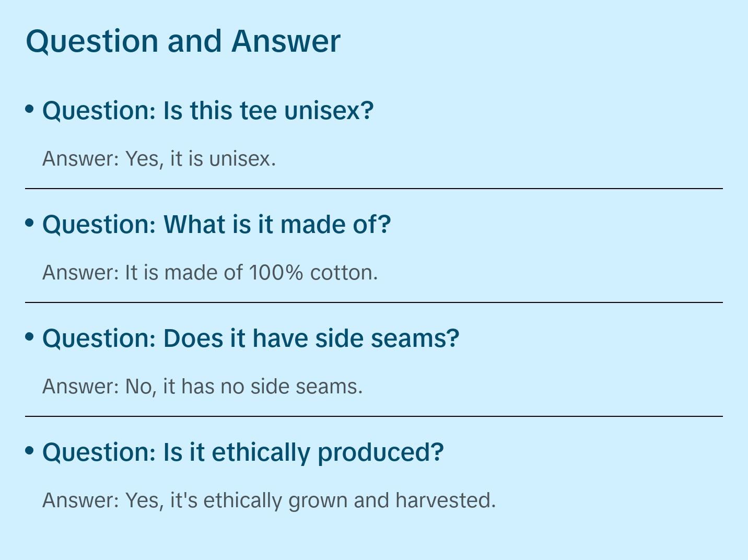Click the answer "Yes, it is unisex."
Viewport: 748px width, 560px height.
point(200,159)
